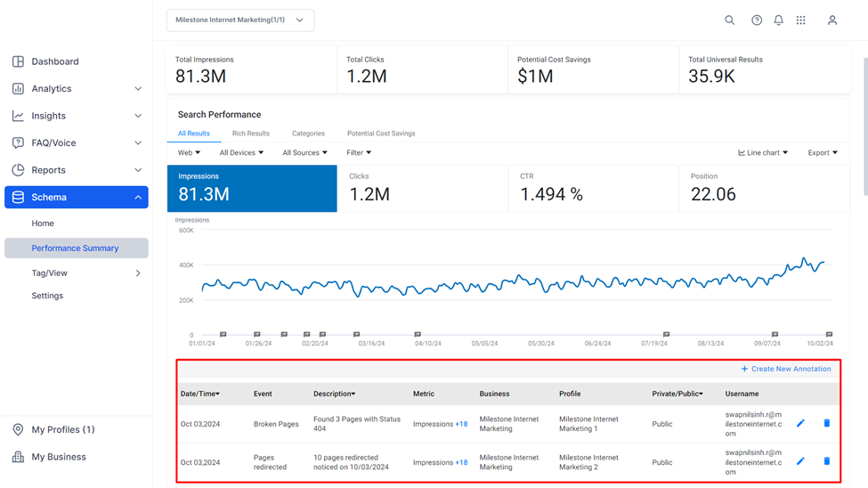Screen dimensions: 868x488
Task: Open the help question mark icon
Action: coord(756,20)
